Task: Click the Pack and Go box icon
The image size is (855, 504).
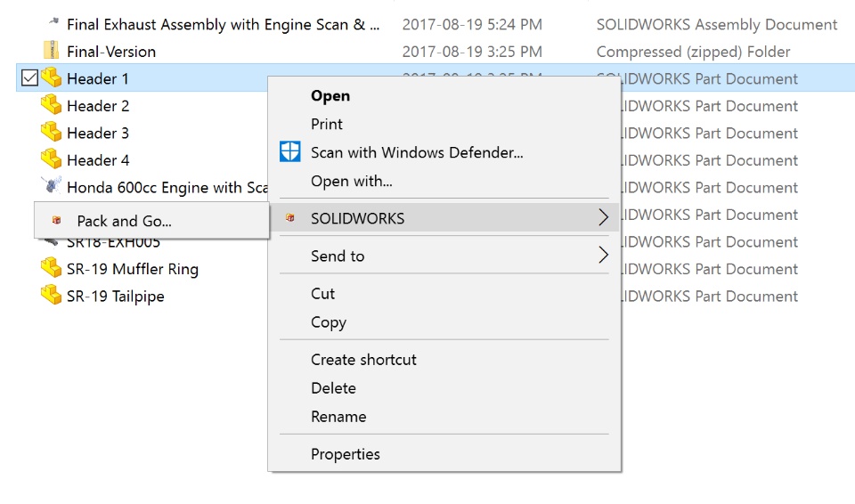Action: [56, 220]
